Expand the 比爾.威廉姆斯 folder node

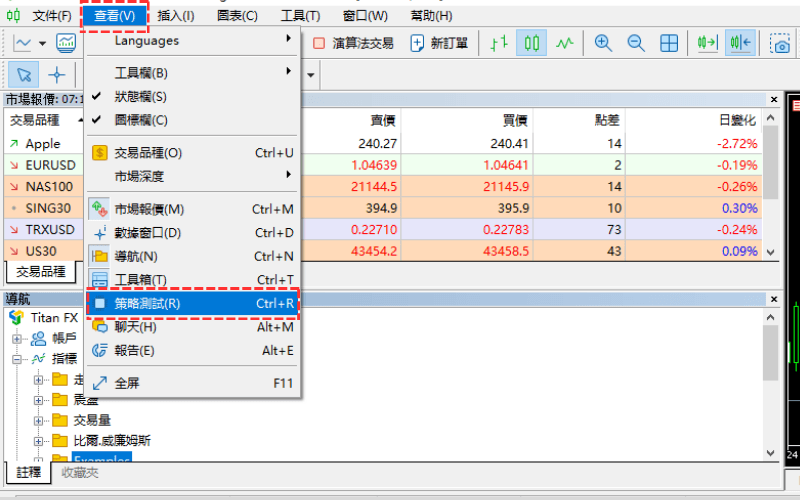coord(38,441)
